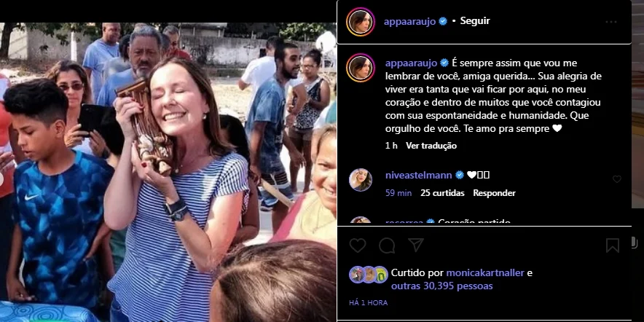The width and height of the screenshot is (644, 322).
Task: Click Seguir to follow account
Action: click(x=475, y=21)
